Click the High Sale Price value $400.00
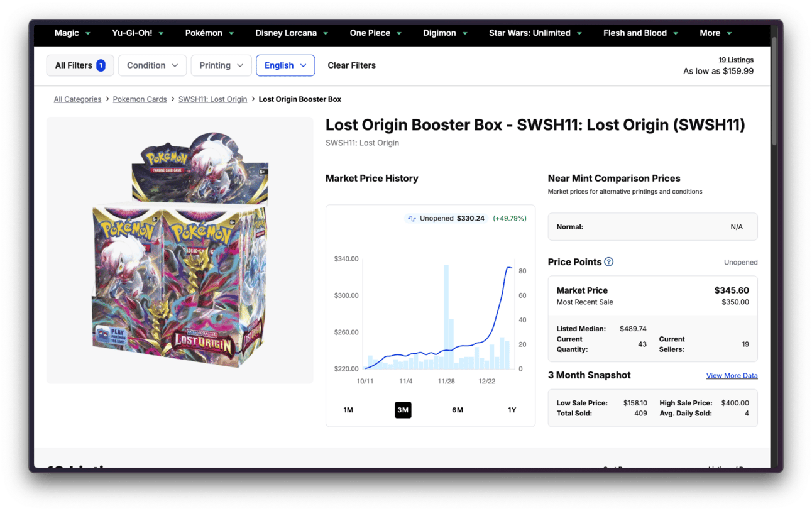This screenshot has height=511, width=812. (x=735, y=403)
